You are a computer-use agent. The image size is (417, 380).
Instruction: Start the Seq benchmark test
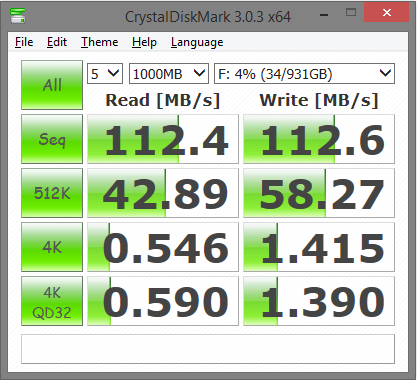click(x=52, y=139)
